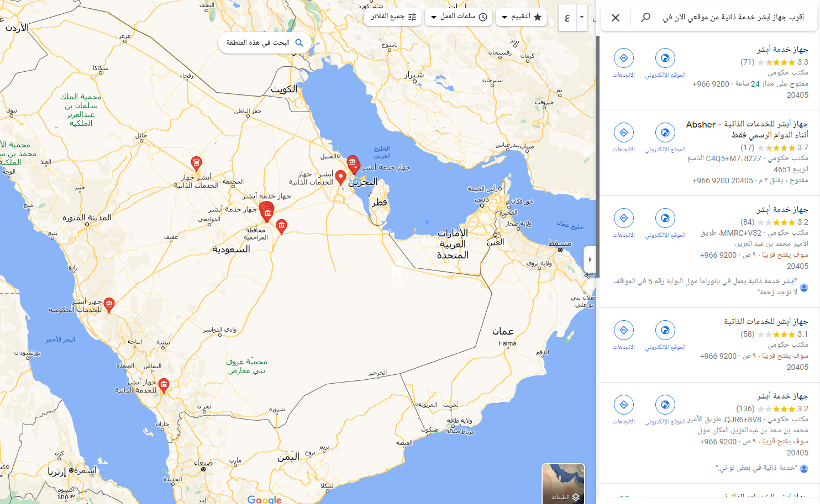Image resolution: width=820 pixels, height=504 pixels.
Task: Click محمية عروق بني معارض reserve label
Action: pos(246,366)
